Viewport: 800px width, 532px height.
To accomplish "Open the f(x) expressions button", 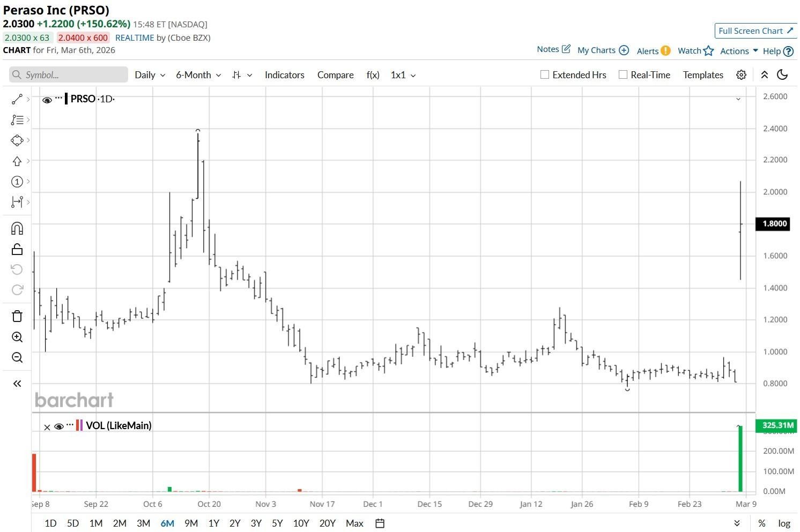I will click(373, 75).
